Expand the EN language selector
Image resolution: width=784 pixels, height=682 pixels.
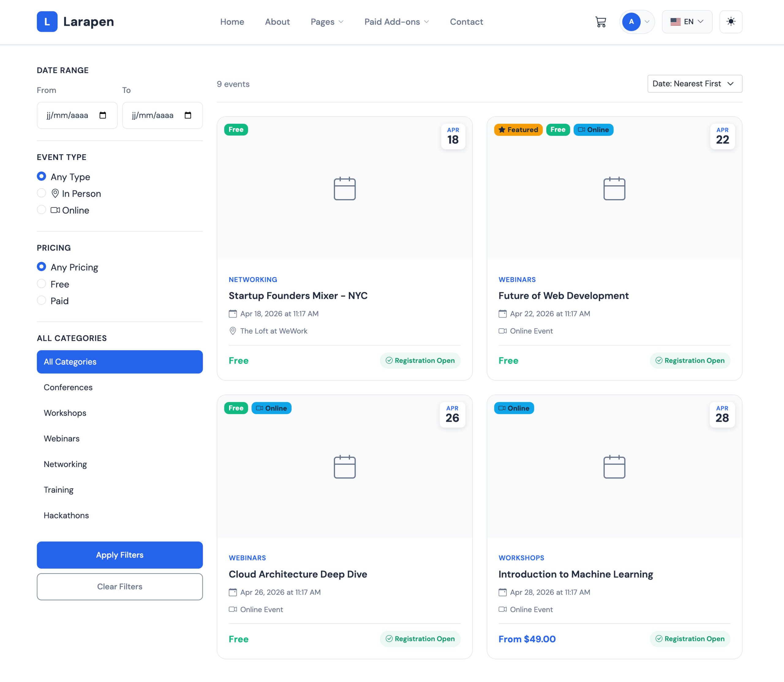(687, 22)
